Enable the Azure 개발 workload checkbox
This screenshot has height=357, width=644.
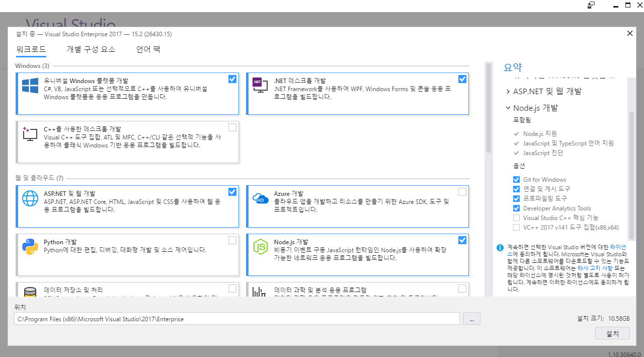click(462, 192)
